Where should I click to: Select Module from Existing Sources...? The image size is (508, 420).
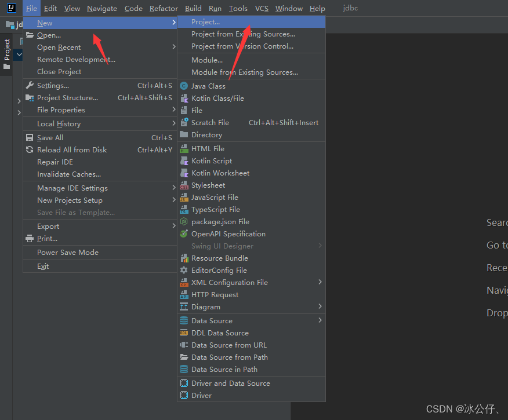[252, 72]
